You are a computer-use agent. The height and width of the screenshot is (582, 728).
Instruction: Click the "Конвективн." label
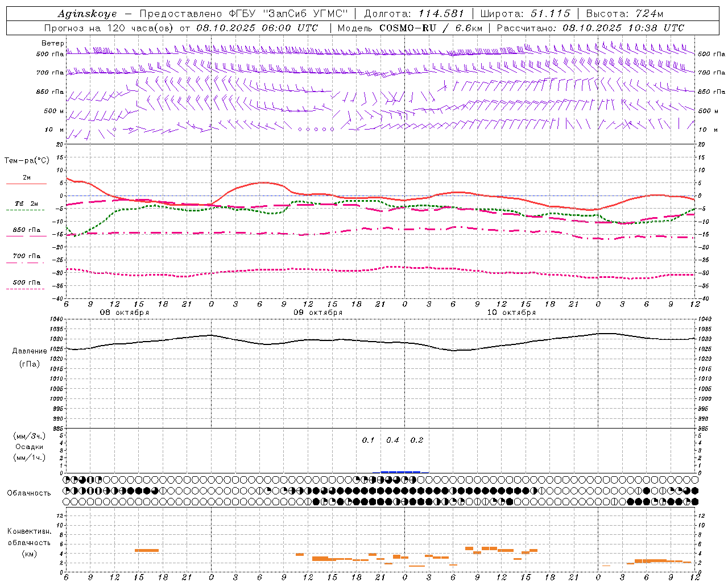[x=29, y=531]
